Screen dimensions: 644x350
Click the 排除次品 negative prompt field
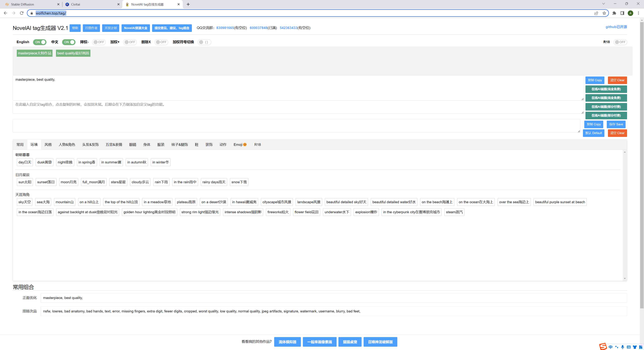tap(334, 311)
